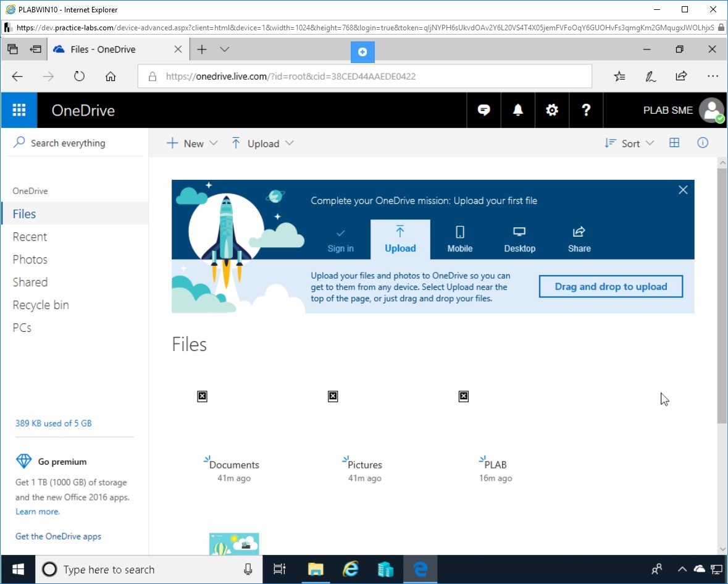Viewport: 728px width, 584px height.
Task: Go to the browser home page
Action: 111,76
